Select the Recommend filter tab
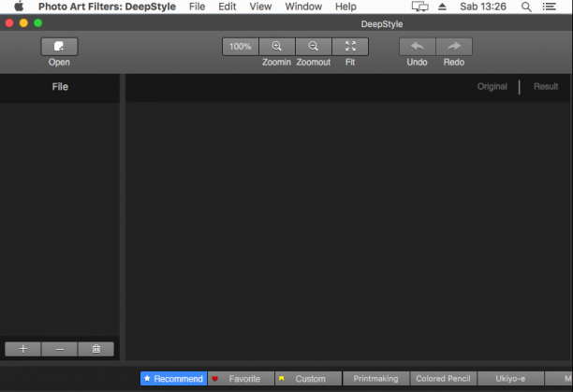 173,379
